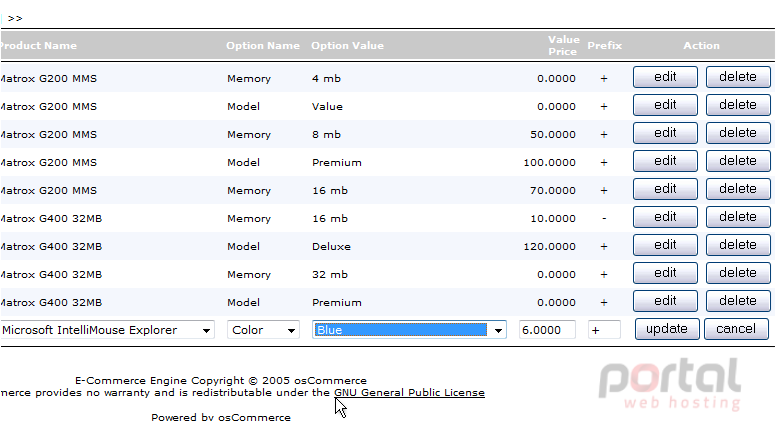776x422 pixels.
Task: Select the 100.0000 value price cell
Action: (x=549, y=163)
